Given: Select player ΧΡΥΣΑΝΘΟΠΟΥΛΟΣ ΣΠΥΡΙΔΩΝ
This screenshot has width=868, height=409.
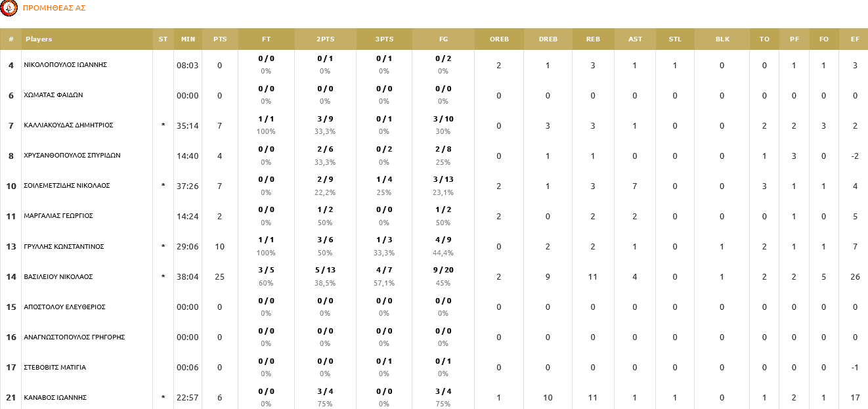Looking at the screenshot, I should [x=72, y=156].
